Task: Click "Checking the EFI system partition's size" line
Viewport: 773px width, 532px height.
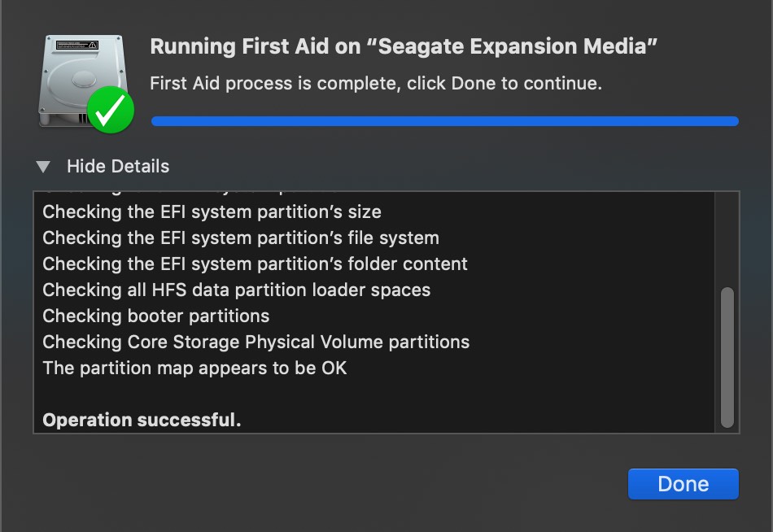Action: tap(212, 212)
